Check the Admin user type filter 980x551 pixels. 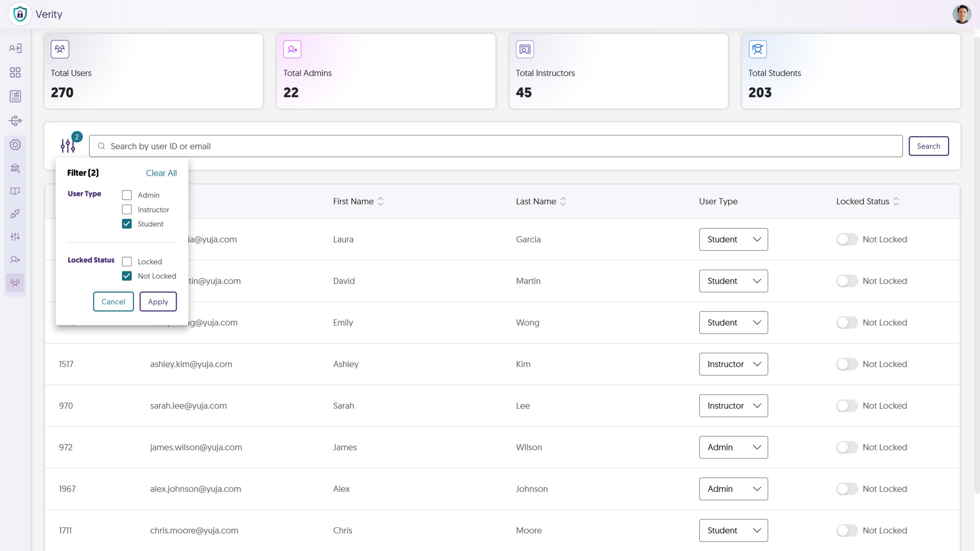127,195
